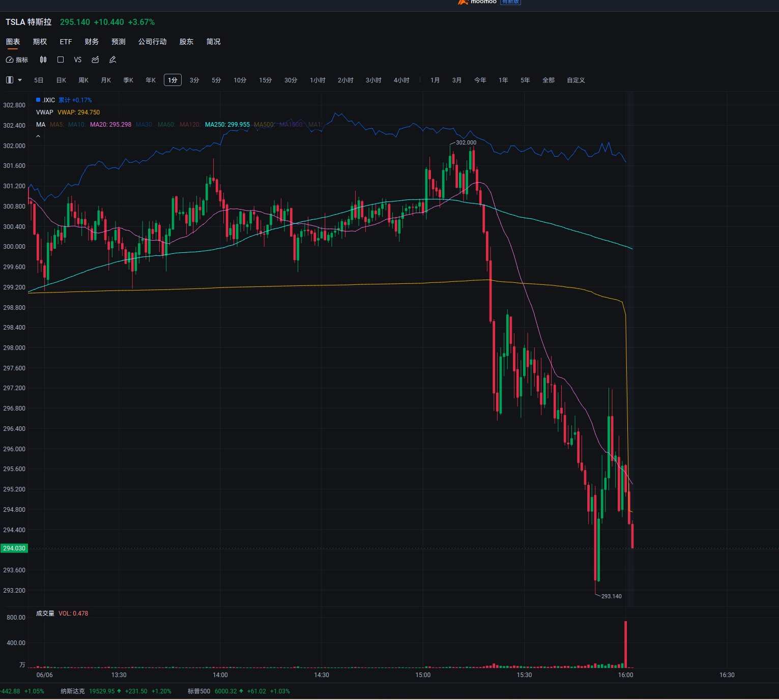Switch to the 5分 interval
Viewport: 779px width, 700px height.
pyautogui.click(x=216, y=80)
